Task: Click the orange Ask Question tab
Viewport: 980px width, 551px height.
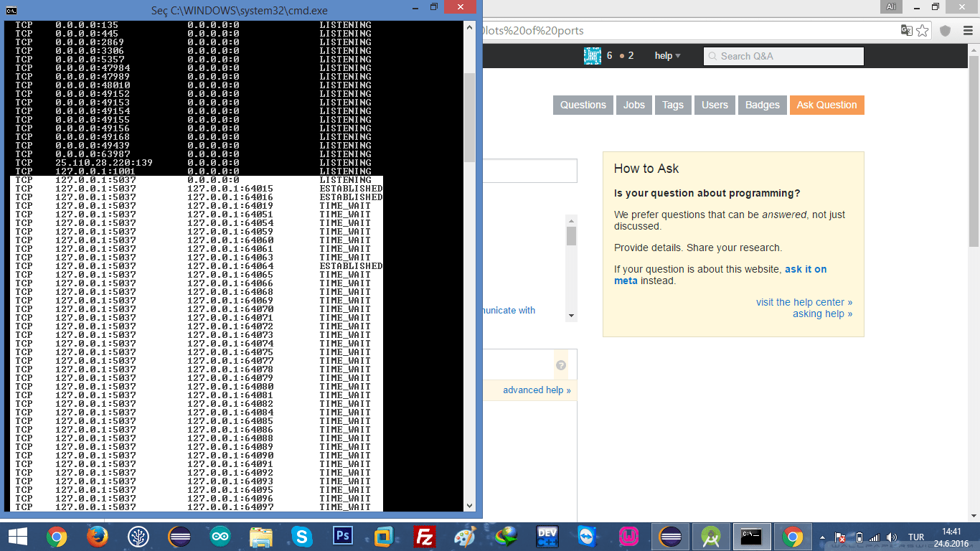Action: coord(826,105)
